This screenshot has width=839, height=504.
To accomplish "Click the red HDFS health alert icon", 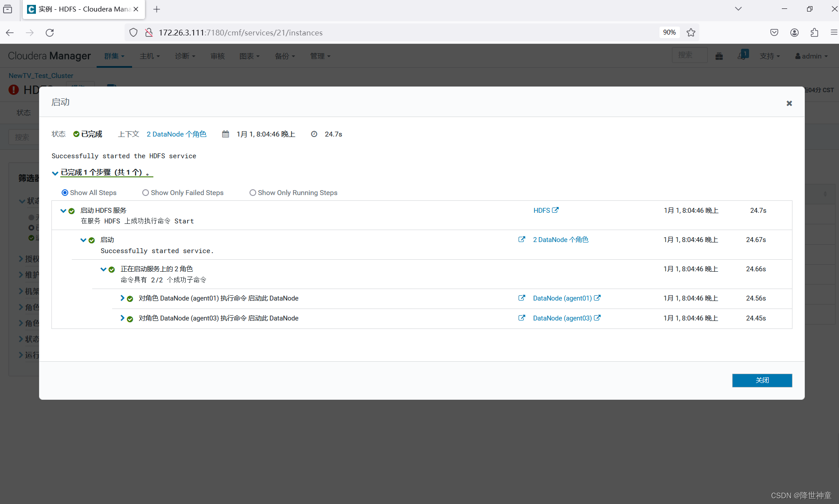I will [14, 90].
